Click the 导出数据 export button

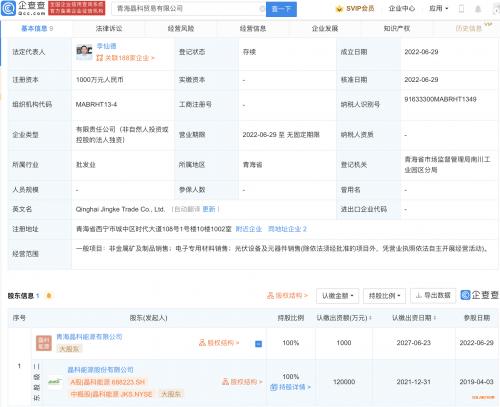coord(433,295)
